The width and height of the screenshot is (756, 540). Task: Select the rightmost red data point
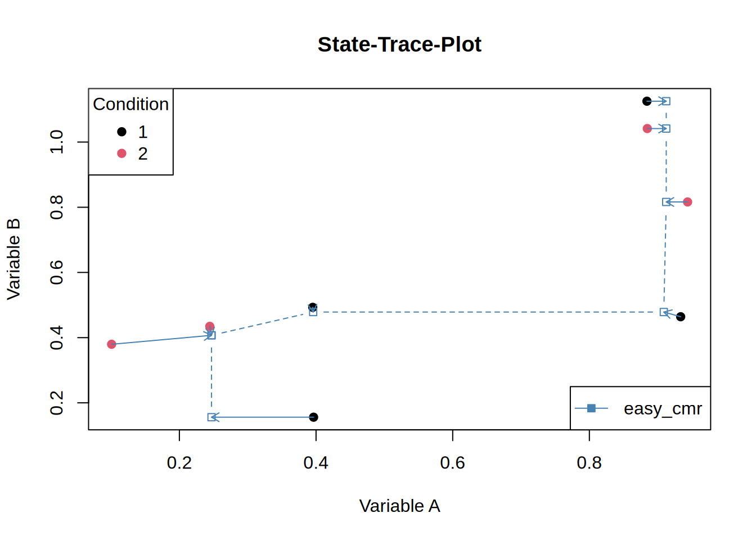coord(687,202)
